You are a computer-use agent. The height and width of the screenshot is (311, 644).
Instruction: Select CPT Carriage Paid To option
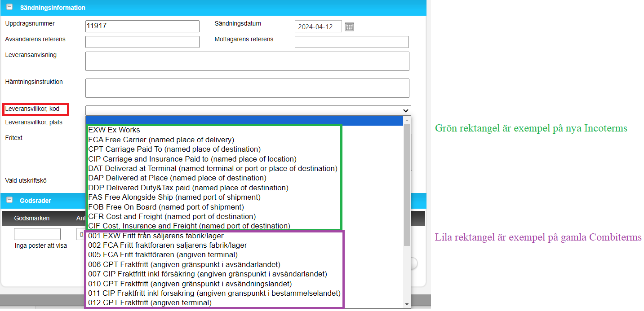[x=174, y=149]
